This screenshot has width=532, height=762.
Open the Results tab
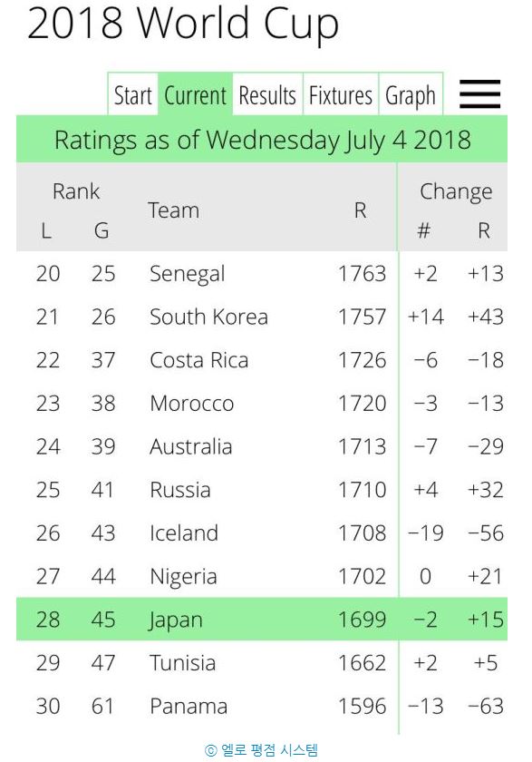pyautogui.click(x=267, y=94)
